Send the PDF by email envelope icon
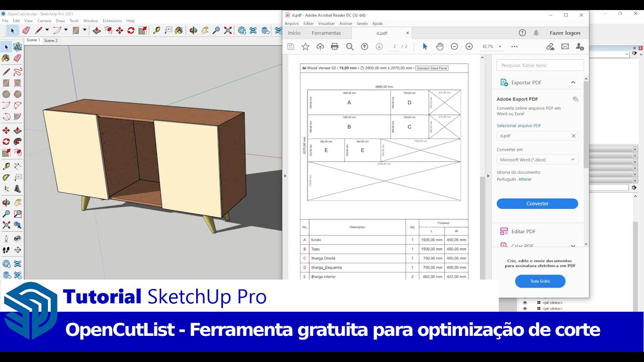The width and height of the screenshot is (644, 362). [565, 46]
